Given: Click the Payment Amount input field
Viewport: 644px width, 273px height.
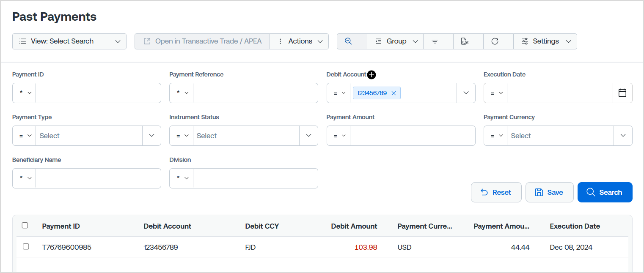Looking at the screenshot, I should click(413, 136).
